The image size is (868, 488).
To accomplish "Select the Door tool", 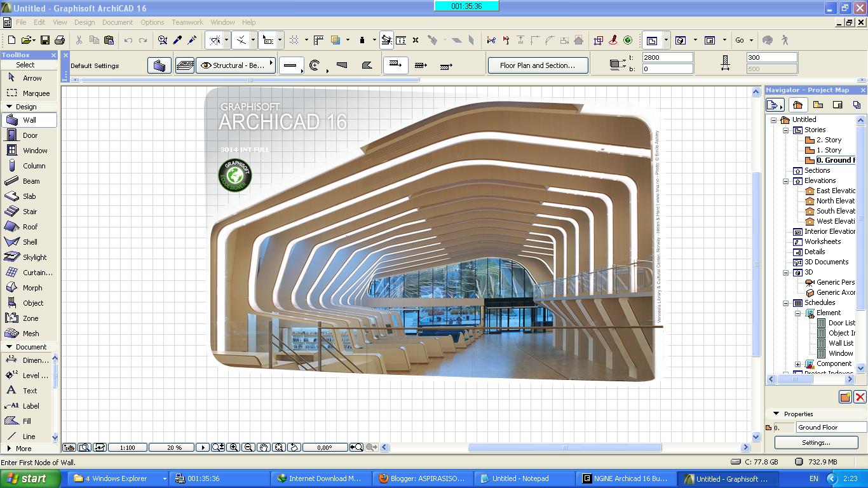I will point(29,135).
